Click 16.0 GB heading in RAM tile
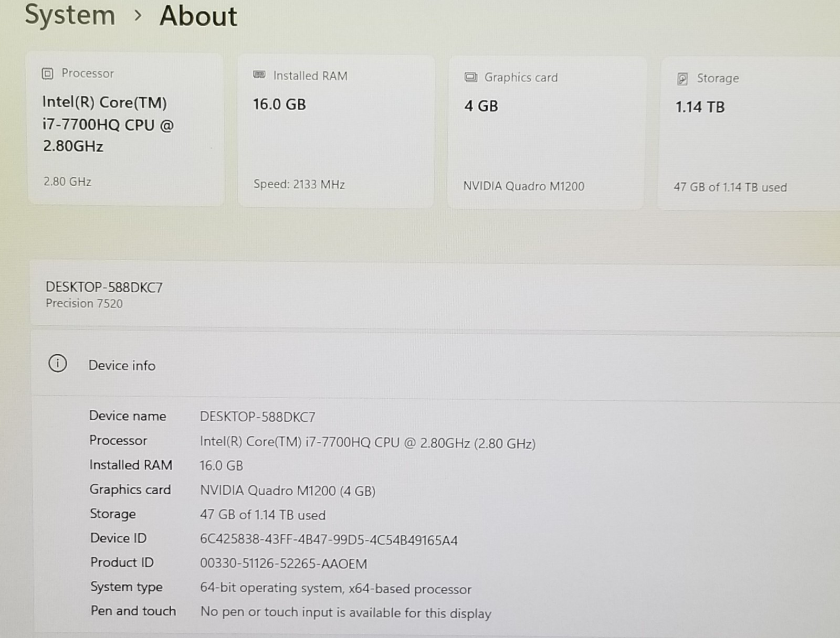 click(x=279, y=104)
